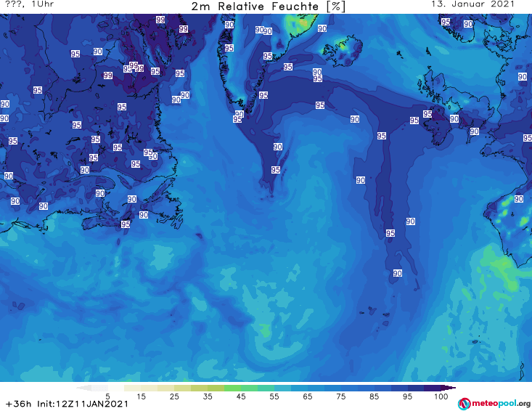
Task: Pick the bright green colorbar segment above 45
Action: (x=232, y=388)
